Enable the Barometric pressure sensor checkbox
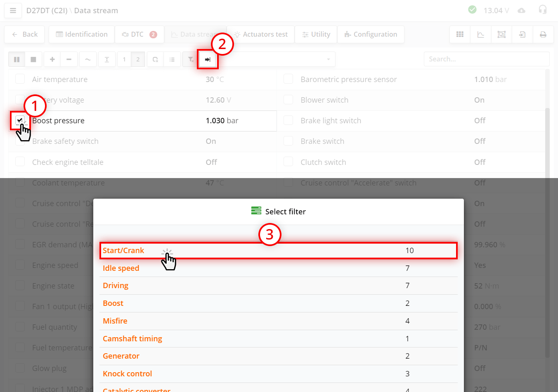The image size is (558, 392). (x=288, y=79)
